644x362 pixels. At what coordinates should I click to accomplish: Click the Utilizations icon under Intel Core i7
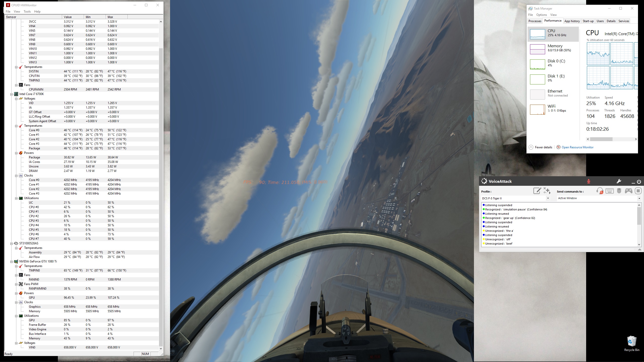[x=21, y=198]
